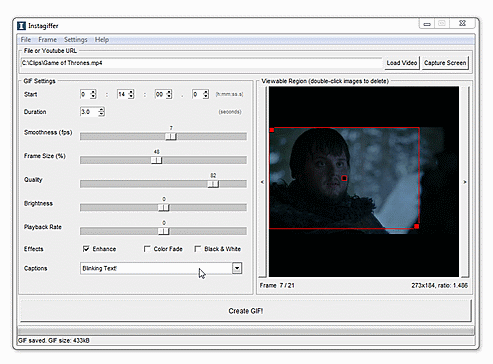
Task: Click the Duration spinner showing 3.0
Action: pyautogui.click(x=92, y=112)
